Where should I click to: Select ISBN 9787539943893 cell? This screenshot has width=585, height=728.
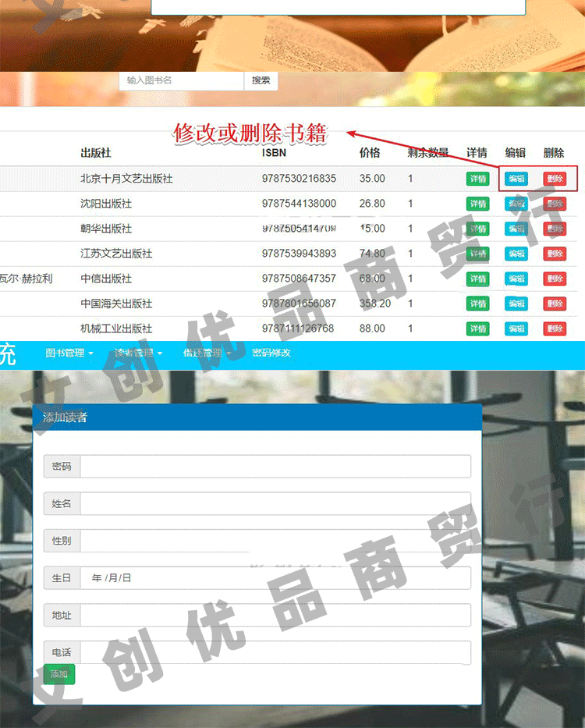299,254
